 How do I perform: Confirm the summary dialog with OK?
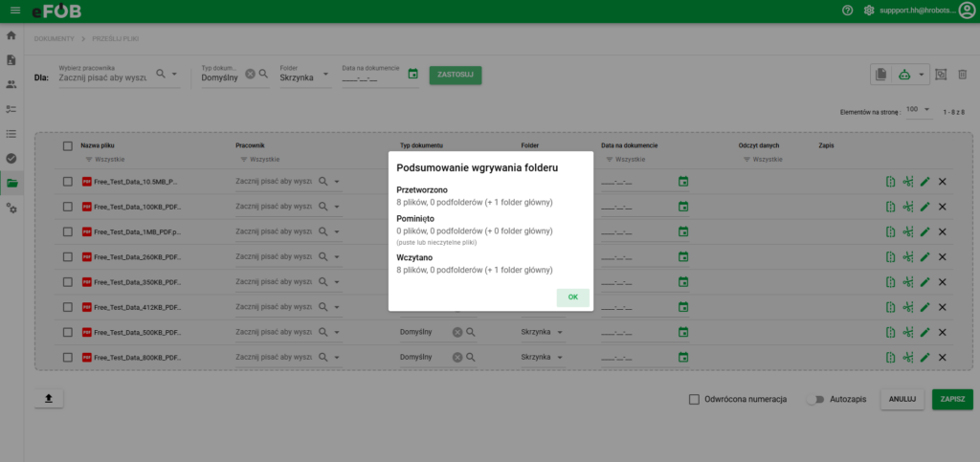click(572, 297)
